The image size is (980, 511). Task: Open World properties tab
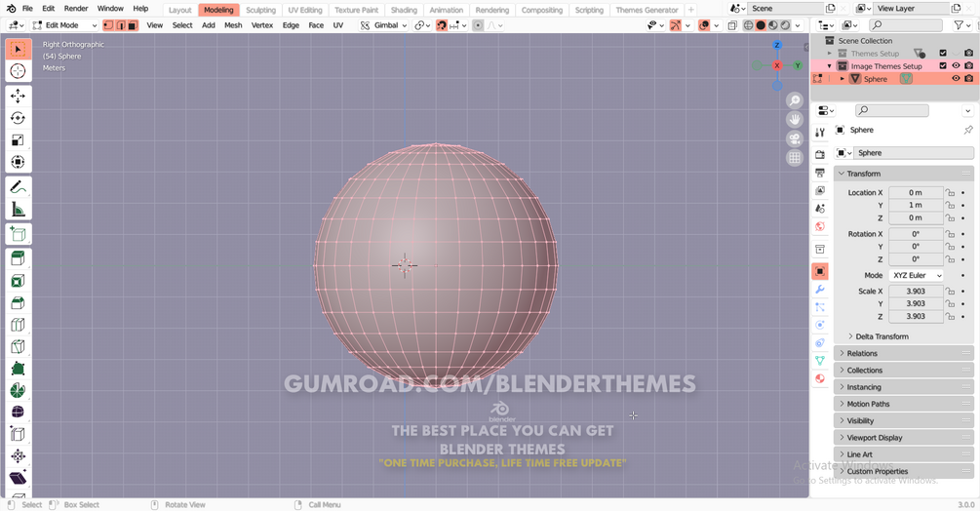tap(820, 227)
